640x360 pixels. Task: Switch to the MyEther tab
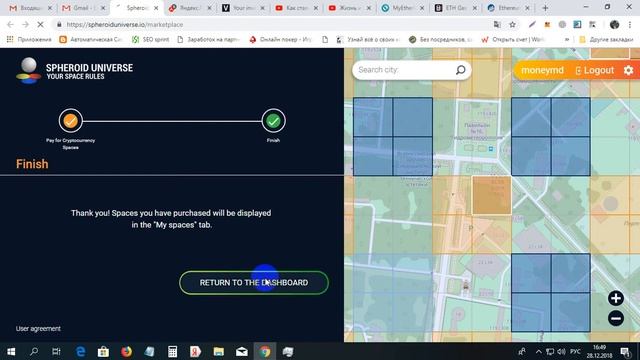pyautogui.click(x=402, y=8)
